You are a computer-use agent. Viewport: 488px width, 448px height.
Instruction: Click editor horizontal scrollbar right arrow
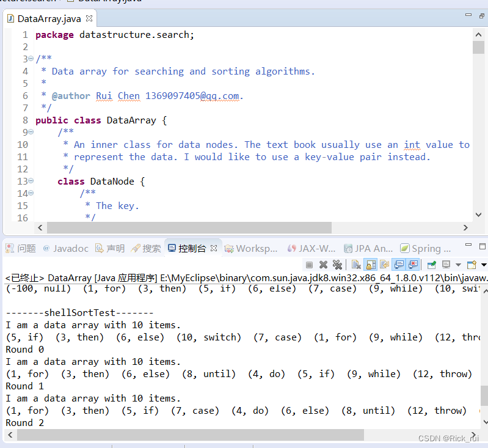[465, 228]
